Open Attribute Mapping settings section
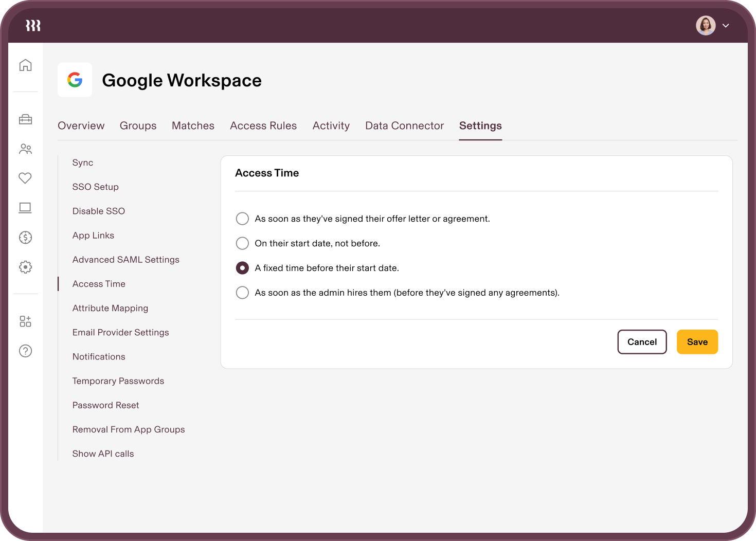The width and height of the screenshot is (756, 541). coord(111,308)
